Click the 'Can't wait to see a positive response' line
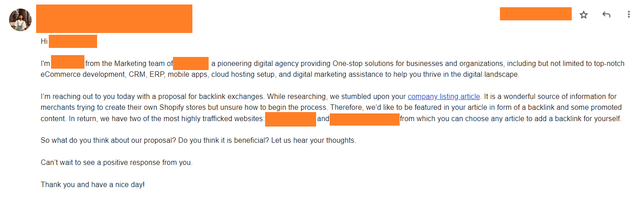The height and width of the screenshot is (202, 644). 117,162
